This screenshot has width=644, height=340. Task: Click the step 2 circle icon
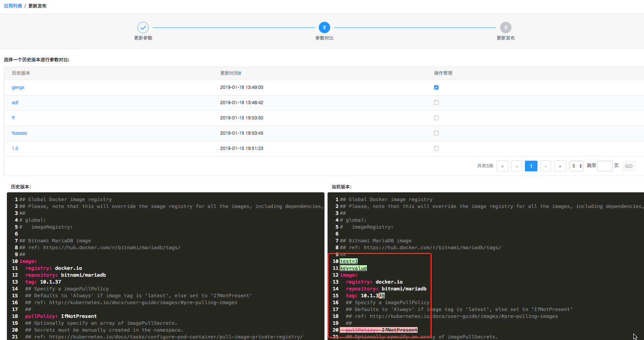click(324, 27)
